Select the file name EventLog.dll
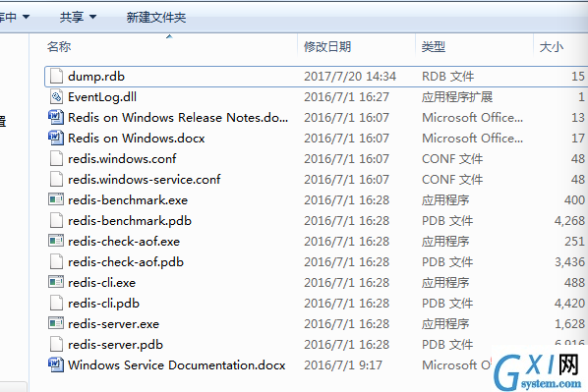The image size is (588, 392). click(x=102, y=97)
